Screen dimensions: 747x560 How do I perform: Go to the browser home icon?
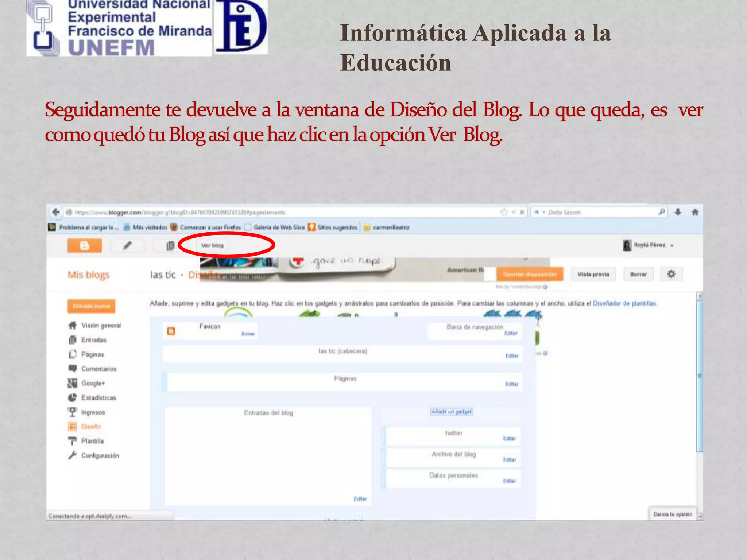[695, 212]
